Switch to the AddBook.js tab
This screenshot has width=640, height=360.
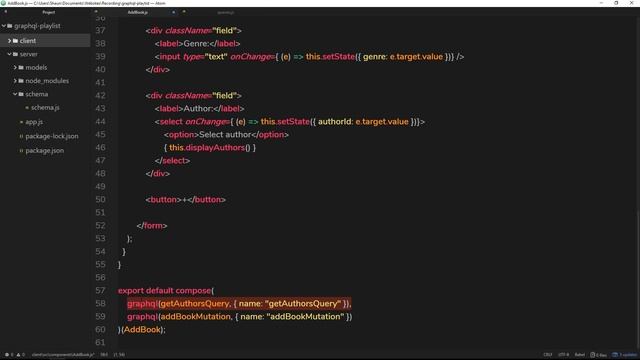[138, 12]
